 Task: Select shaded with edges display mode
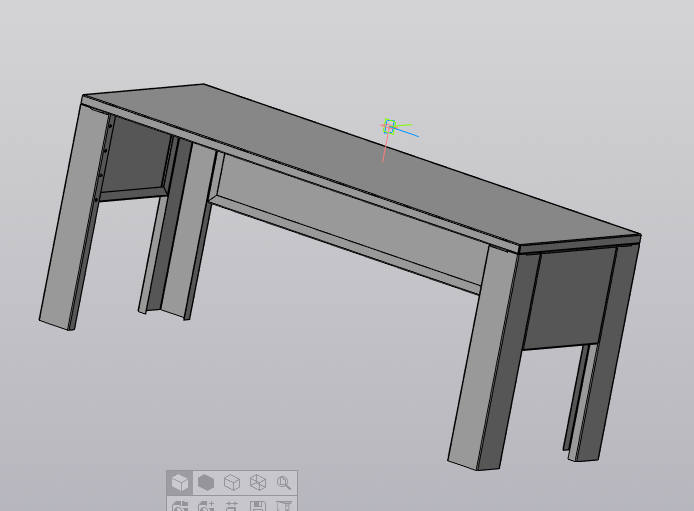pos(180,483)
